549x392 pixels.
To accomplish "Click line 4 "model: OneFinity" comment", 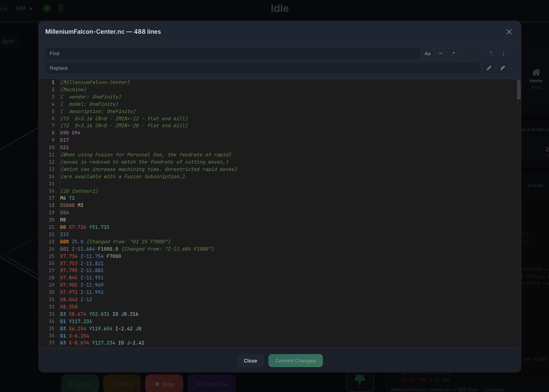I will pos(89,104).
